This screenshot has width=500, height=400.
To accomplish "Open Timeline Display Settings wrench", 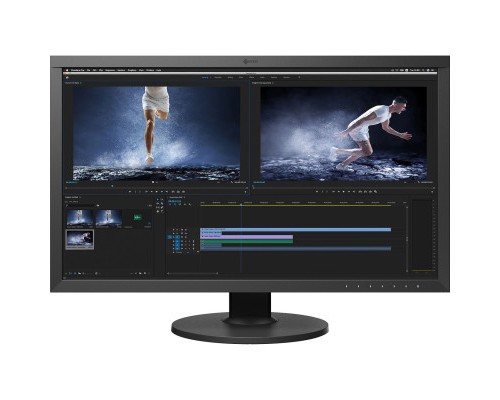I will point(190,204).
